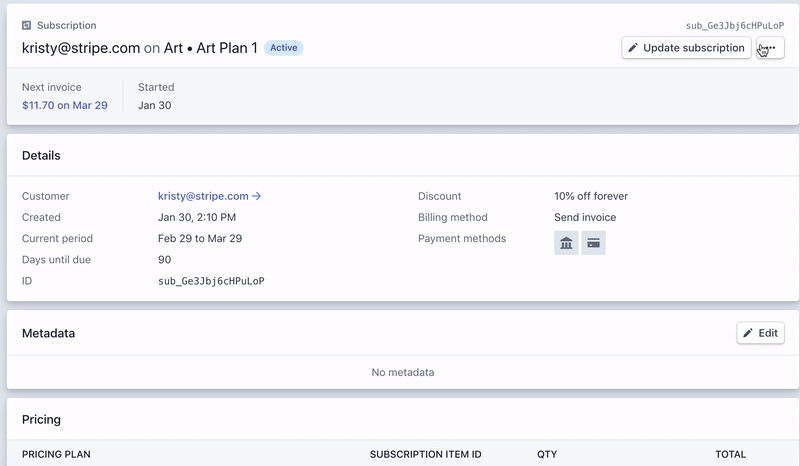Image resolution: width=800 pixels, height=466 pixels.
Task: Open the three-dot more actions menu
Action: [x=770, y=47]
